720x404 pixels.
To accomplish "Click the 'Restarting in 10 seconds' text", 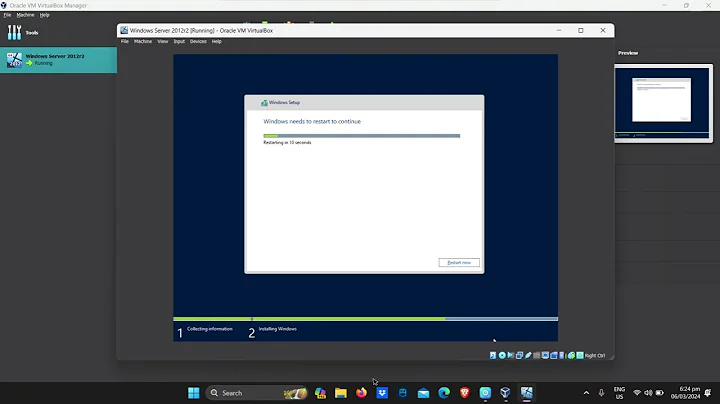I will point(287,143).
